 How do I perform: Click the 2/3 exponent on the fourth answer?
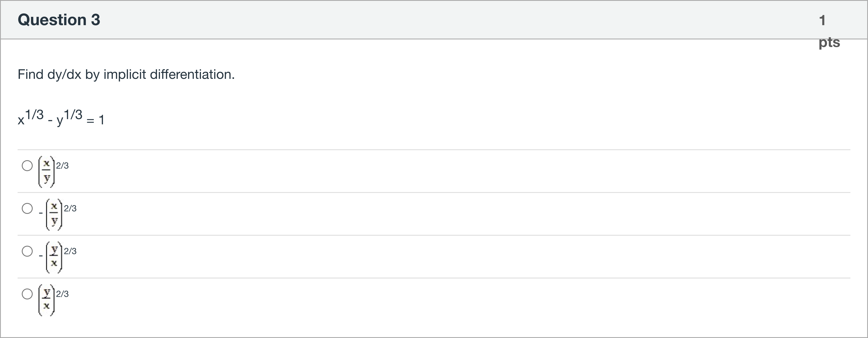click(62, 294)
